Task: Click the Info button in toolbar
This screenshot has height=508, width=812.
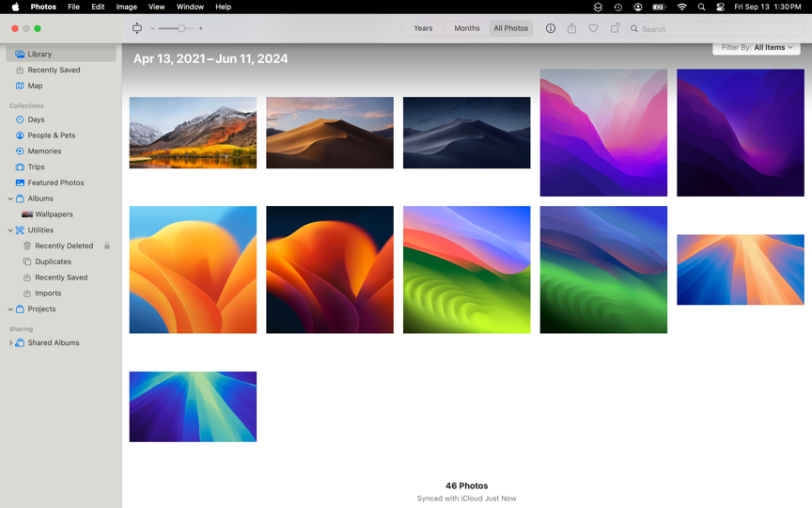Action: (x=551, y=28)
